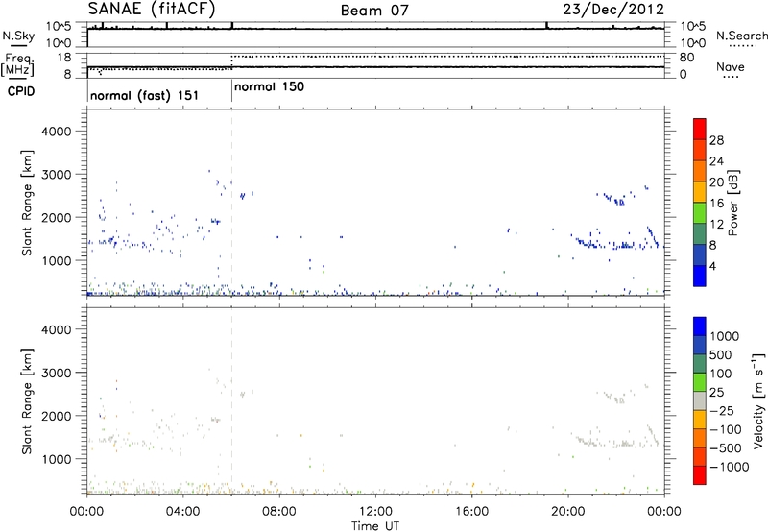The image size is (768, 532).
Task: Click the light green 25–100 Velocity colorbar segment
Action: point(700,382)
